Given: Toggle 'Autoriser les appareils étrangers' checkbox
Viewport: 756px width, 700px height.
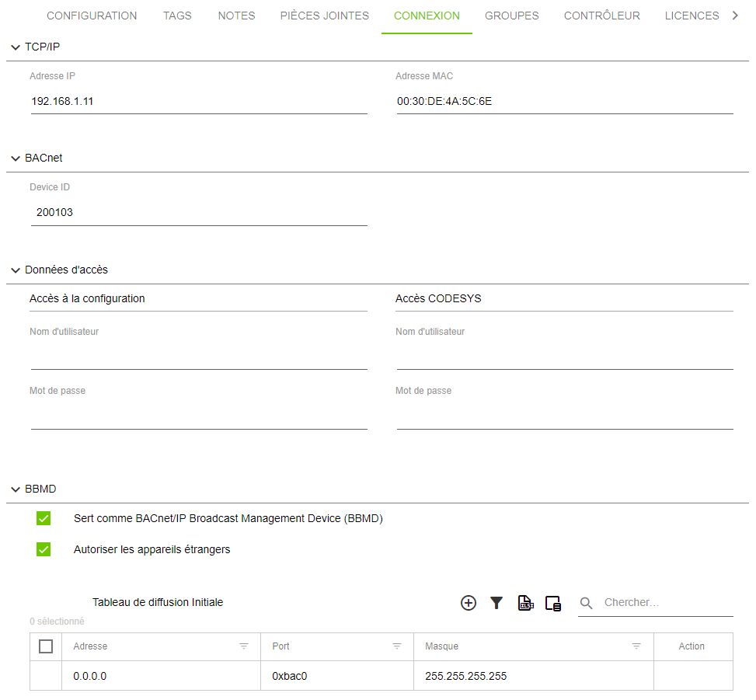Looking at the screenshot, I should pos(44,549).
